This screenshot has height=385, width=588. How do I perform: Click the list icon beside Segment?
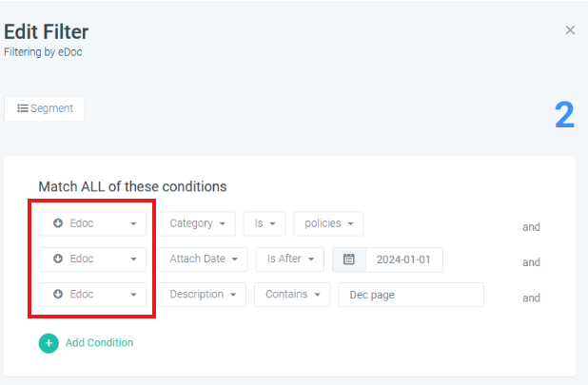tap(23, 108)
